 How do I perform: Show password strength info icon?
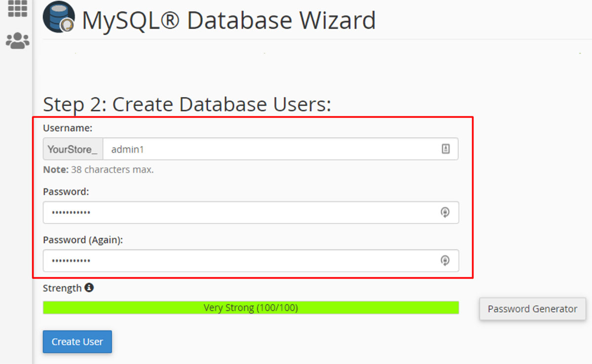pyautogui.click(x=89, y=287)
